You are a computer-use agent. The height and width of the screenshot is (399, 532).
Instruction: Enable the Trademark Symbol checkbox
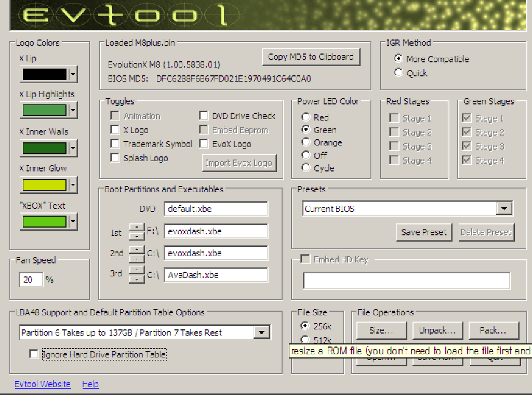[x=115, y=144]
